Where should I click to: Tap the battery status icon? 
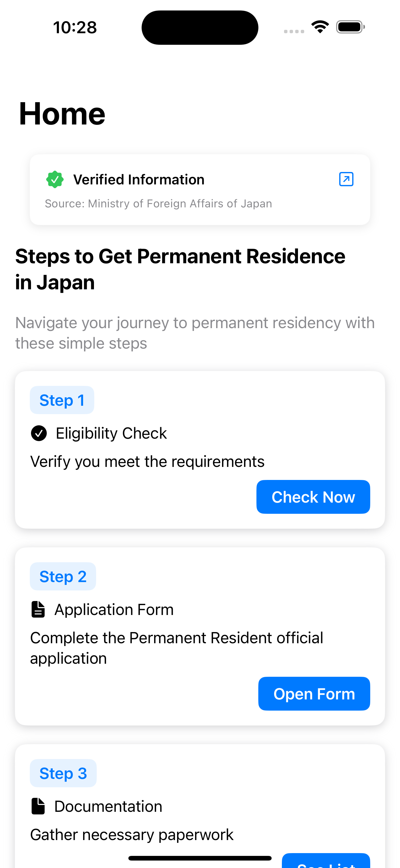[x=350, y=27]
